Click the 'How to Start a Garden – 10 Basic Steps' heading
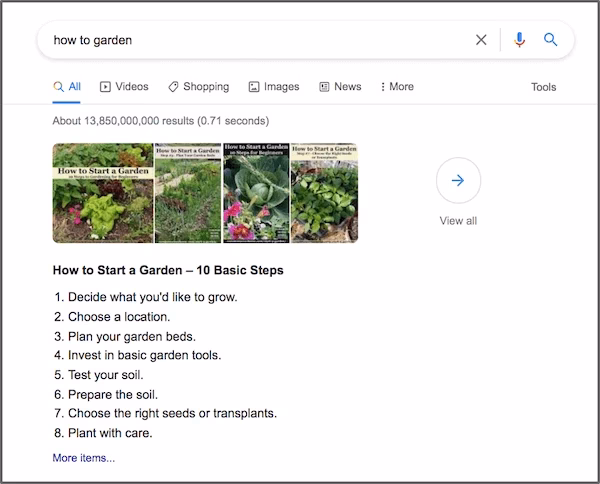The image size is (600, 484). tap(168, 271)
